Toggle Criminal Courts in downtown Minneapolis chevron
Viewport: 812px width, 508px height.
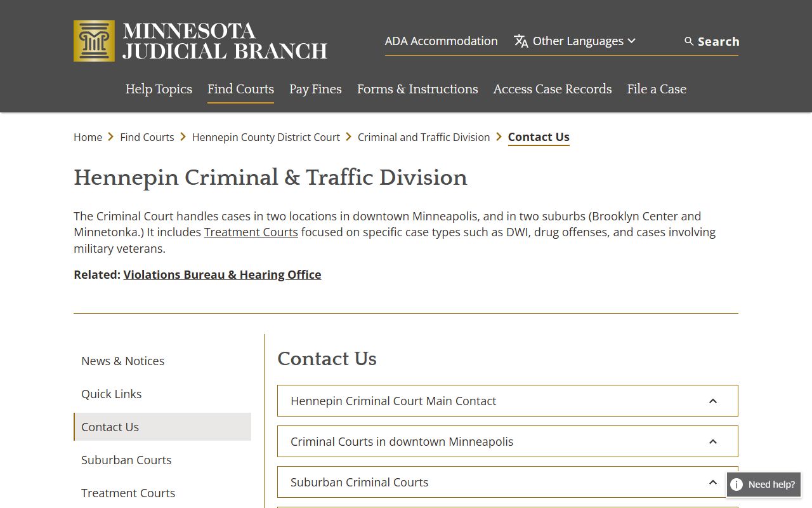click(x=713, y=442)
